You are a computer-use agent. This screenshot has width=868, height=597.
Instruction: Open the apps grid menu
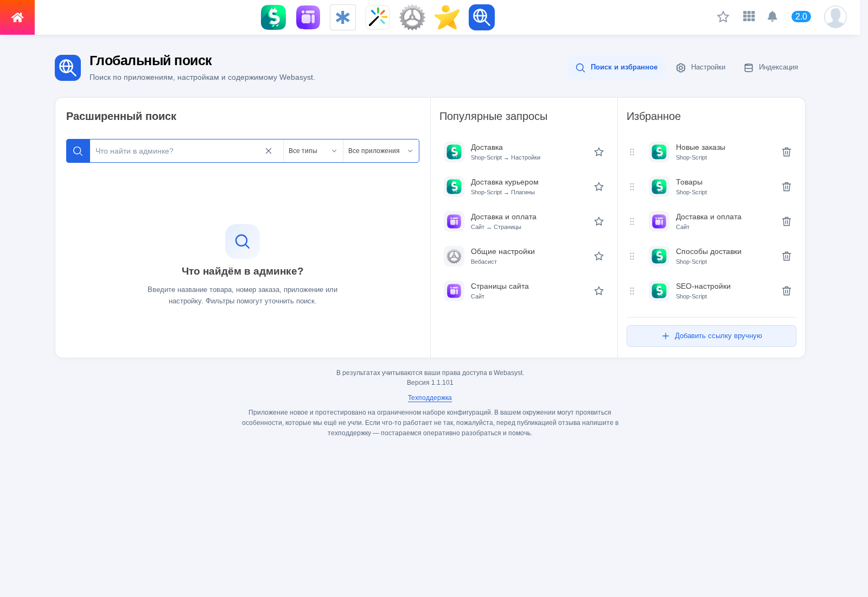click(749, 16)
